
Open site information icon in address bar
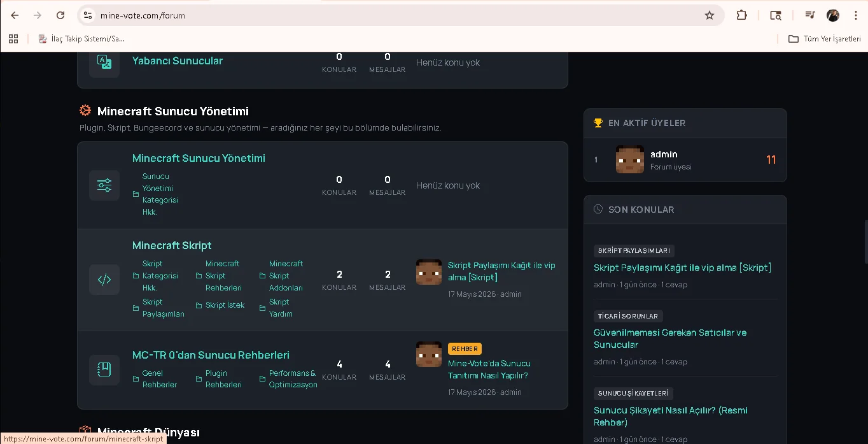coord(88,15)
